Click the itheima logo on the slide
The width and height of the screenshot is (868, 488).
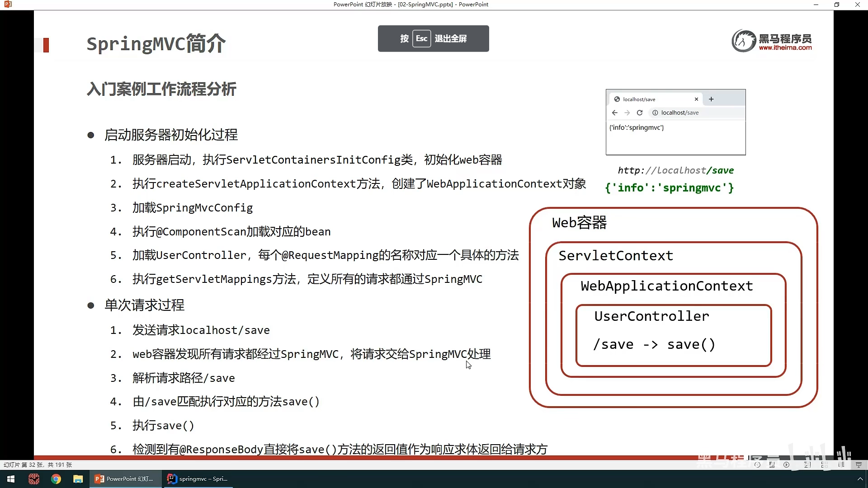[x=772, y=41]
